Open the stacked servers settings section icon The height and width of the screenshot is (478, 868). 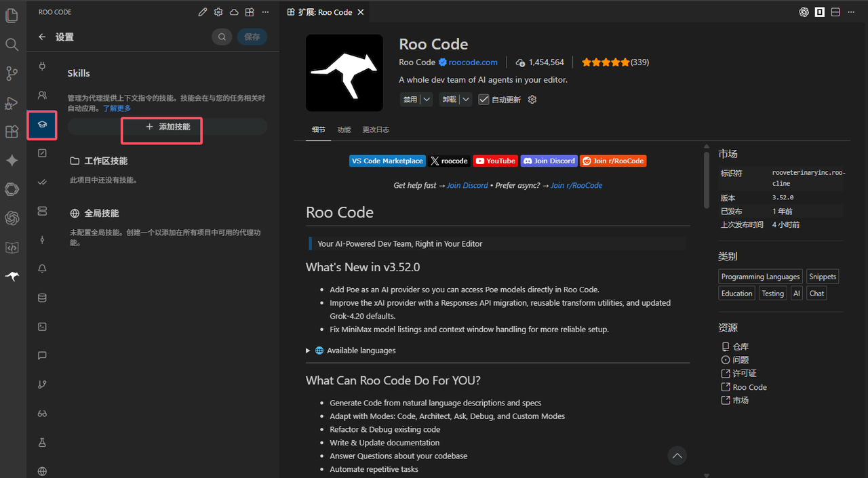coord(42,211)
